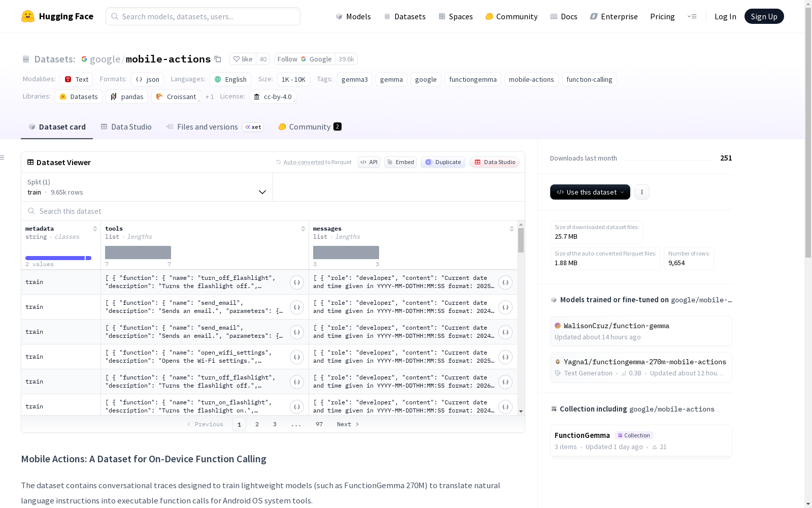Expand JSON of first row's messages cell
This screenshot has width=812, height=508.
coord(505,282)
